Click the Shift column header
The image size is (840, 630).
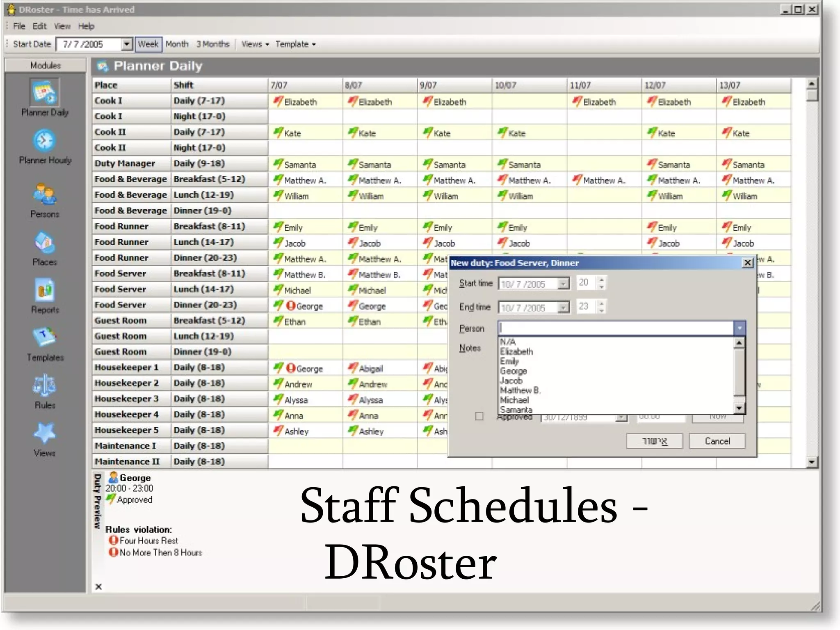[219, 85]
